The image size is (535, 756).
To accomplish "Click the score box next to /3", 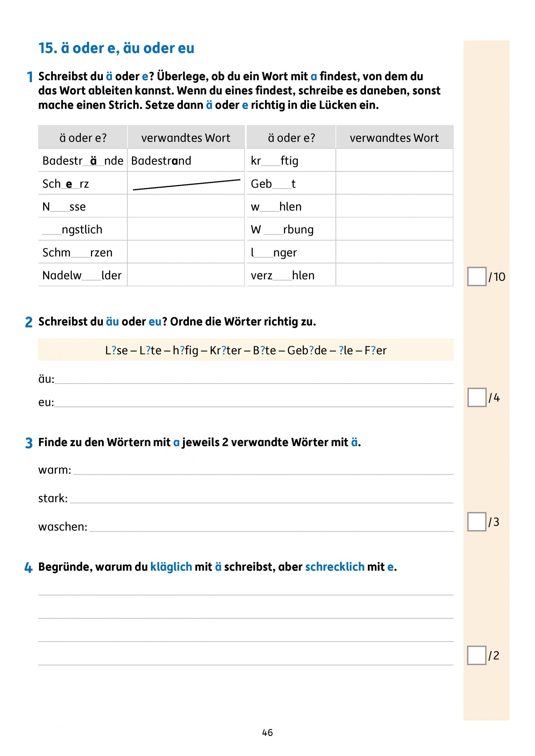I will click(477, 522).
